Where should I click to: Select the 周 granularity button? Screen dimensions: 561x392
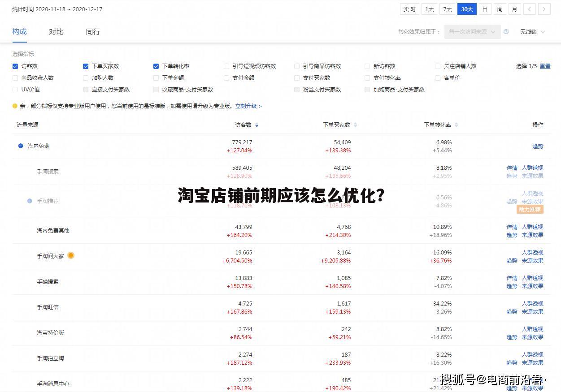(500, 9)
